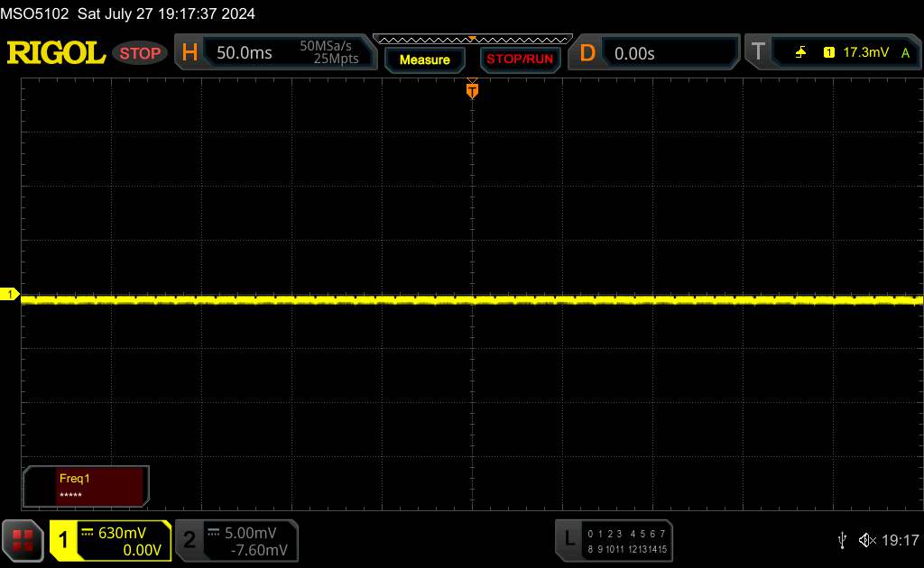Image resolution: width=924 pixels, height=568 pixels.
Task: Click the orange D delay icon
Action: (x=587, y=53)
